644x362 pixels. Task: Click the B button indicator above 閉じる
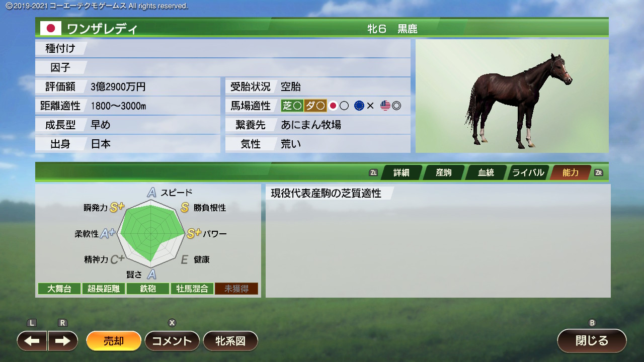592,323
